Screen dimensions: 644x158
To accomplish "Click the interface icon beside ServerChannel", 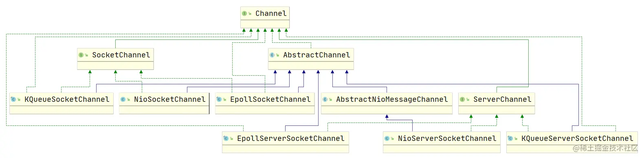I will (x=462, y=99).
